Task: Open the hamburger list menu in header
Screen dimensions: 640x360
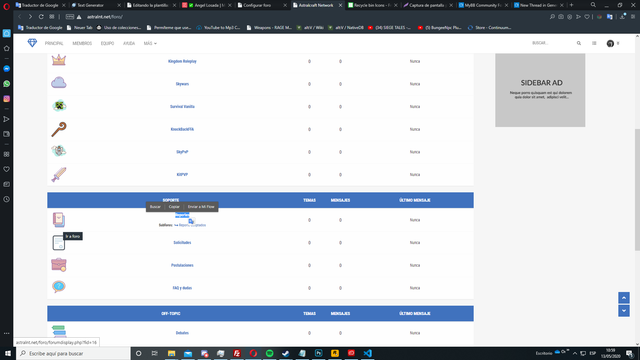Action: [594, 43]
